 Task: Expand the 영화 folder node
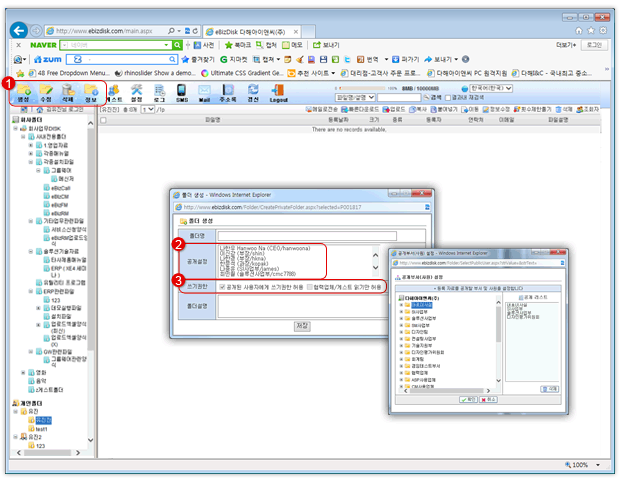tap(23, 372)
